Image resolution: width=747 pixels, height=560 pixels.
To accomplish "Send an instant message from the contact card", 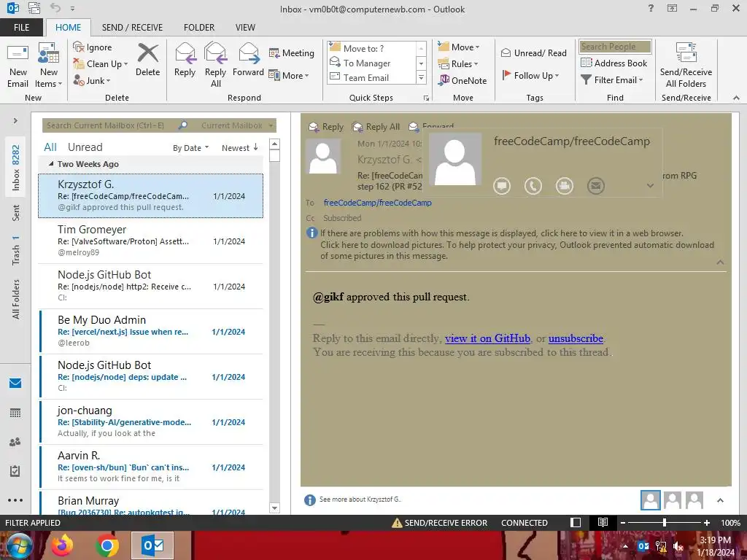I will (502, 185).
